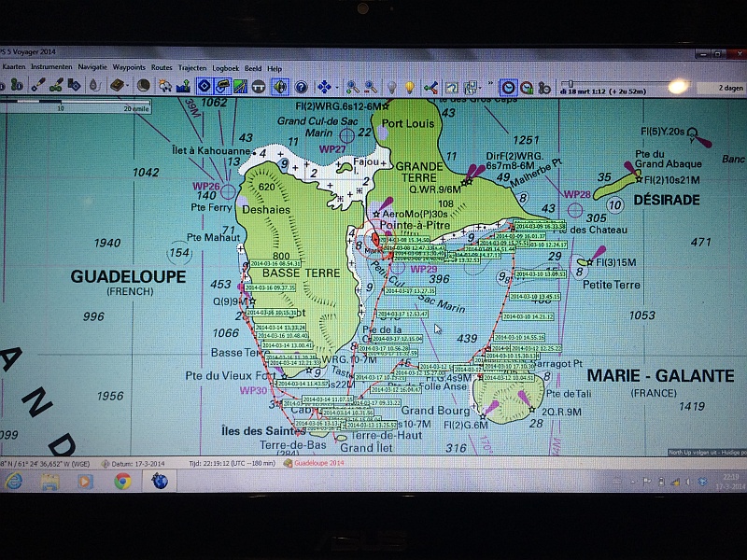Click the moon night mode icon

coord(143,86)
